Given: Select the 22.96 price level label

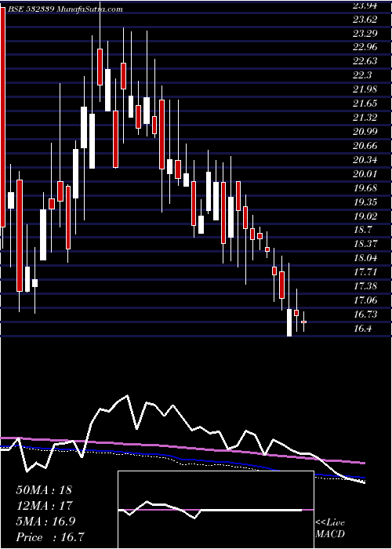Looking at the screenshot, I should coord(365,48).
